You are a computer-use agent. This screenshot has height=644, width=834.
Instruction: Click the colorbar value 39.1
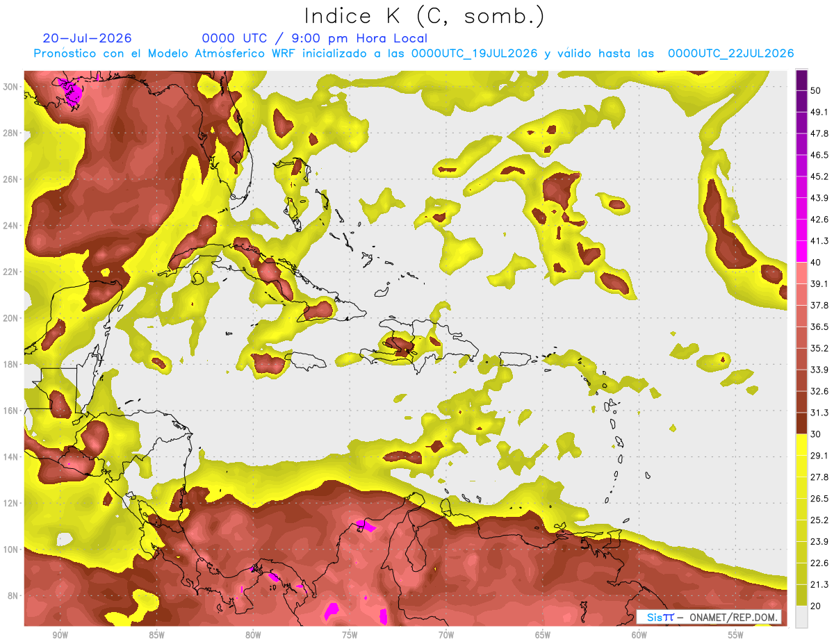click(x=820, y=283)
